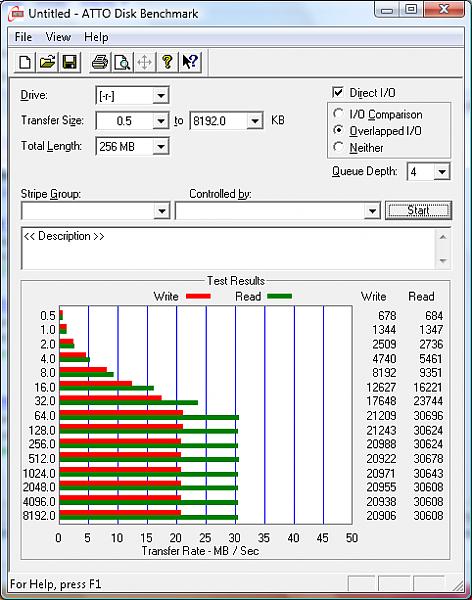This screenshot has height=600, width=472.
Task: Open a file with the folder icon
Action: click(x=47, y=62)
